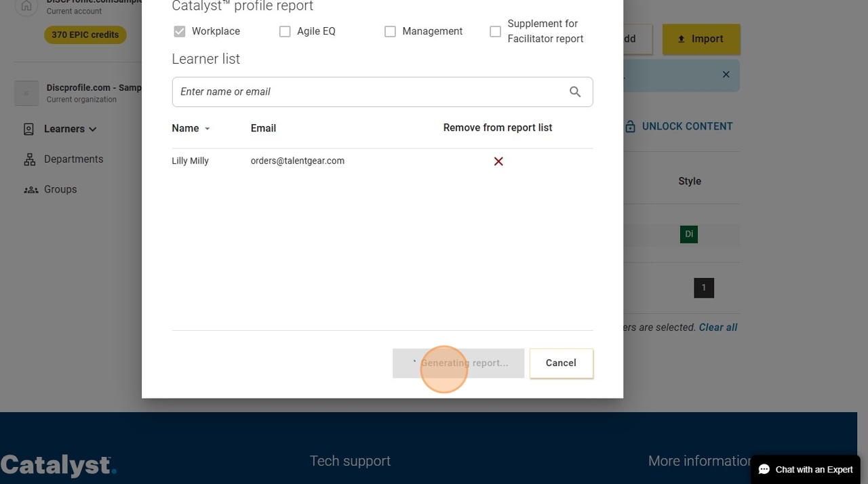The image size is (868, 484).
Task: Expand the Learners chevron
Action: 93,129
